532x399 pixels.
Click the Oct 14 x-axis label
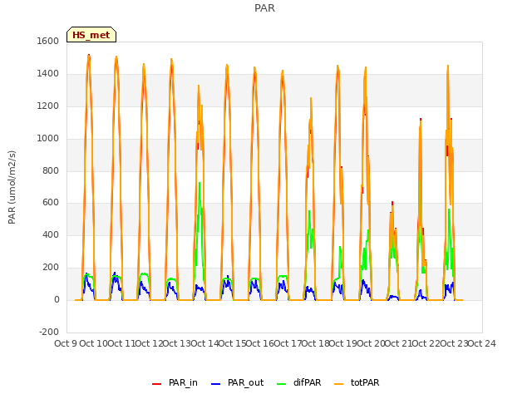tap(204, 343)
